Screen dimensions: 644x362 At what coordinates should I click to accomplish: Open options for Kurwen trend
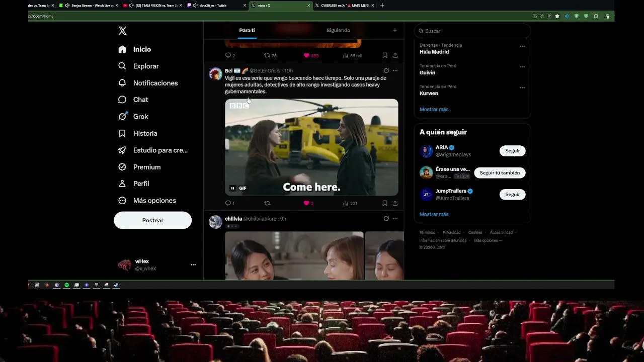coord(522,87)
